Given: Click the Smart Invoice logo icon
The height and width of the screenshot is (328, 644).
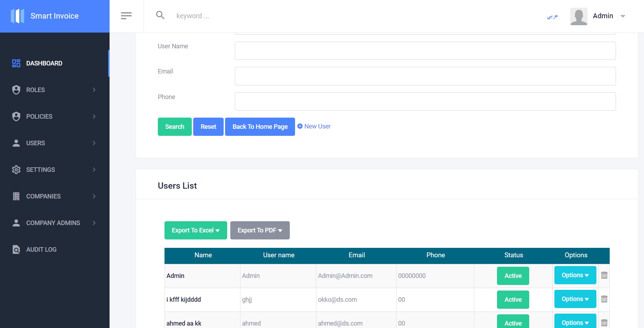Looking at the screenshot, I should pyautogui.click(x=17, y=16).
